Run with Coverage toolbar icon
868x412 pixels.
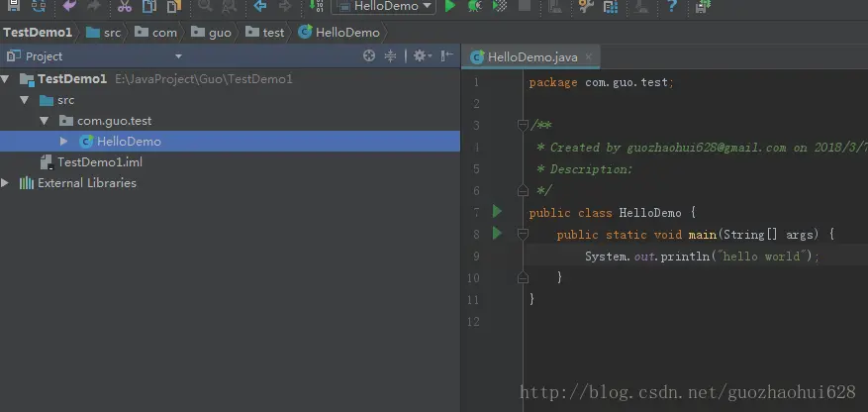pos(500,6)
